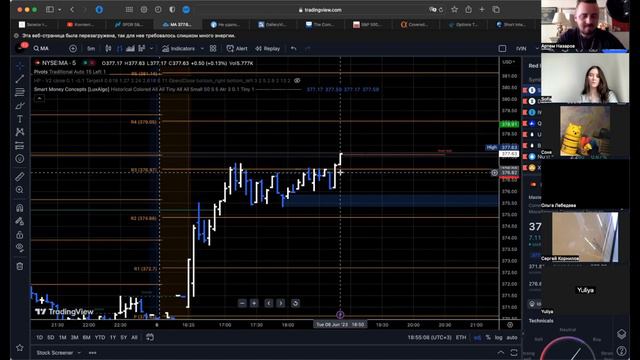Open the ETH session selector
This screenshot has height=360, width=640.
pos(461,338)
